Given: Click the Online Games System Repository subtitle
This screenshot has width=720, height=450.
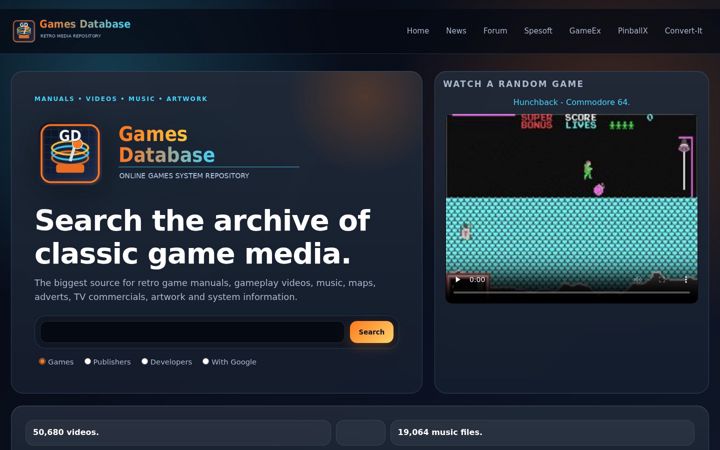Looking at the screenshot, I should click(184, 175).
